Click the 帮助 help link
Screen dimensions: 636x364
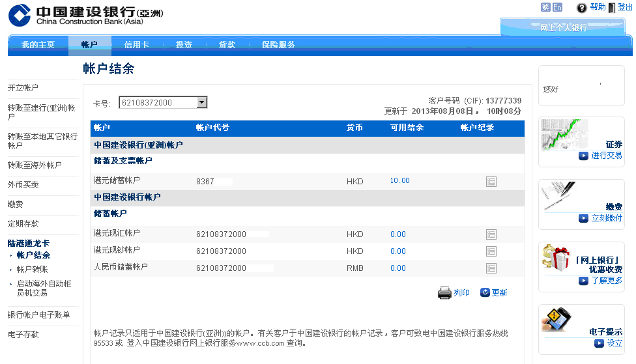coord(598,7)
